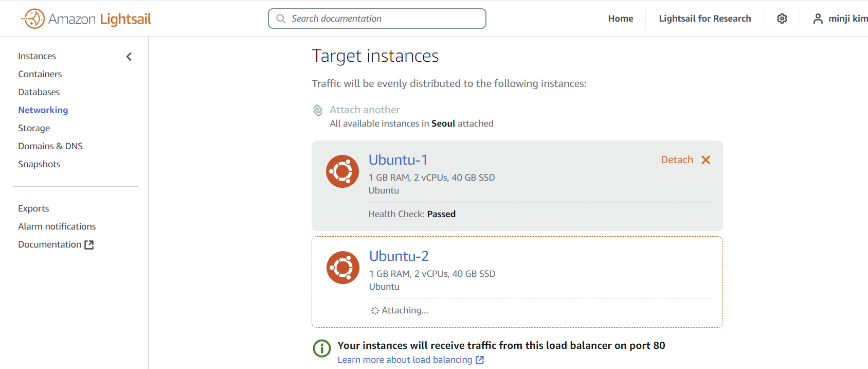The image size is (868, 369).
Task: Click Learn more about load balancing
Action: point(405,360)
